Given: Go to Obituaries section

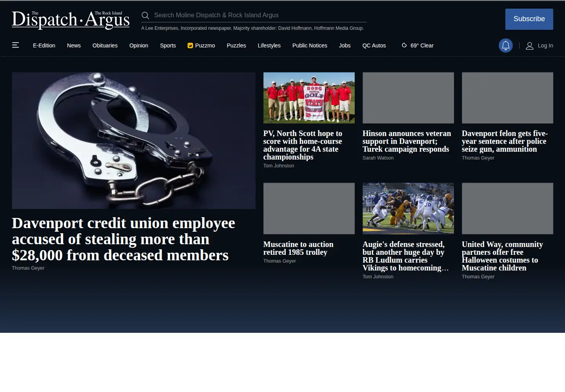Looking at the screenshot, I should [x=105, y=45].
